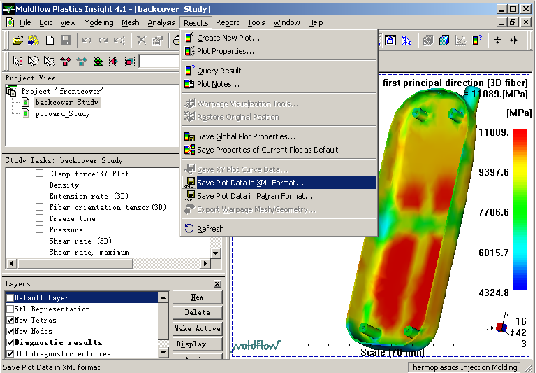Click the New Study page icon
This screenshot has height=373, width=536.
point(50,40)
